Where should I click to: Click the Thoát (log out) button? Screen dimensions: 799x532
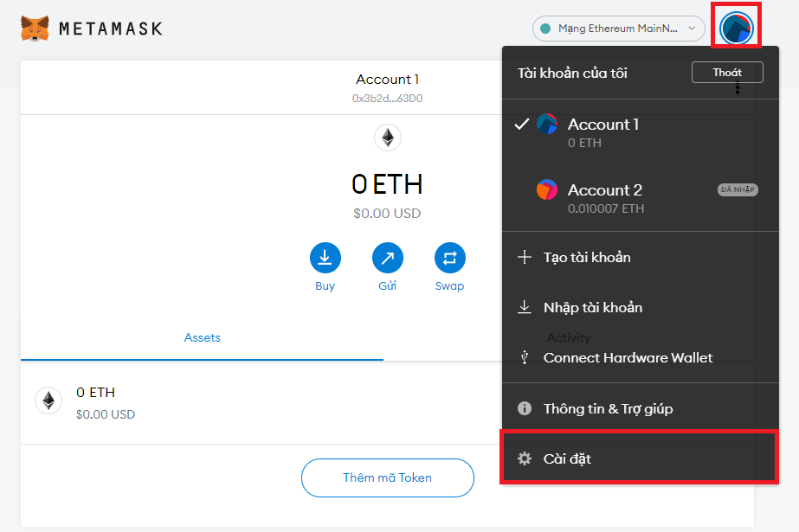(727, 73)
